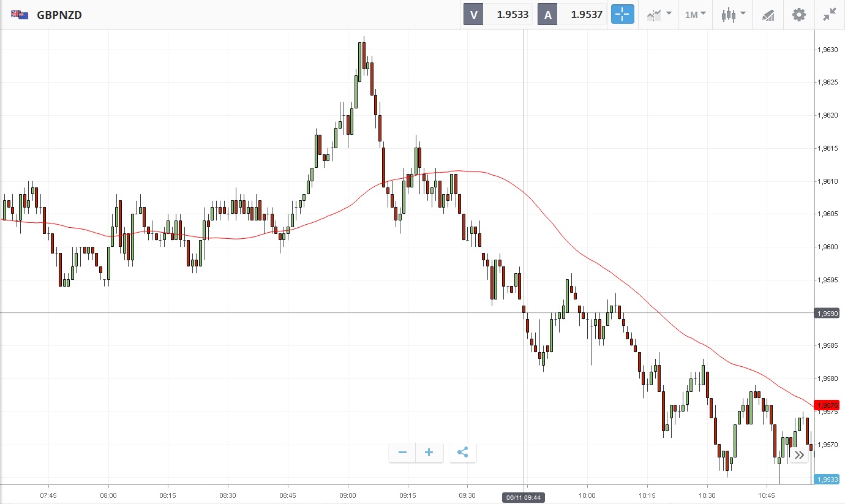The image size is (845, 504).
Task: Click the A buy price button
Action: tap(571, 15)
